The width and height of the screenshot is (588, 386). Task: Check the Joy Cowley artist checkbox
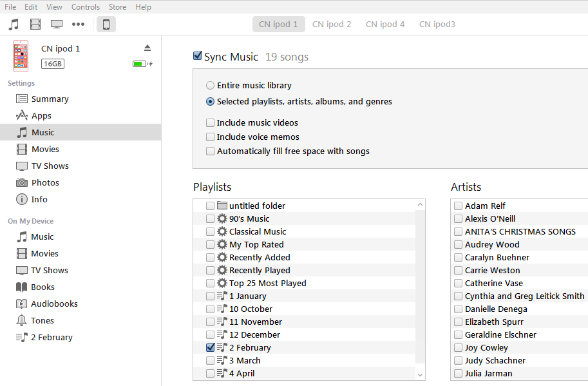(x=458, y=348)
